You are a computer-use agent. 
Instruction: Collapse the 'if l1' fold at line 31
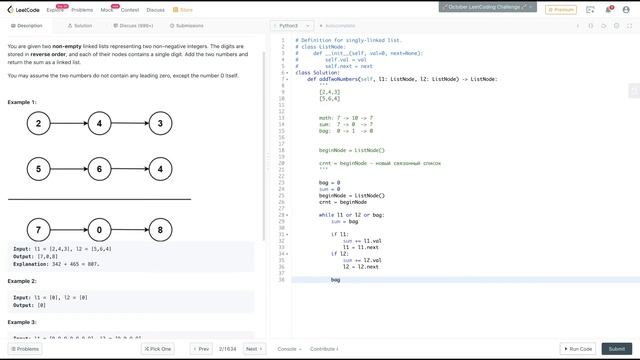point(287,234)
